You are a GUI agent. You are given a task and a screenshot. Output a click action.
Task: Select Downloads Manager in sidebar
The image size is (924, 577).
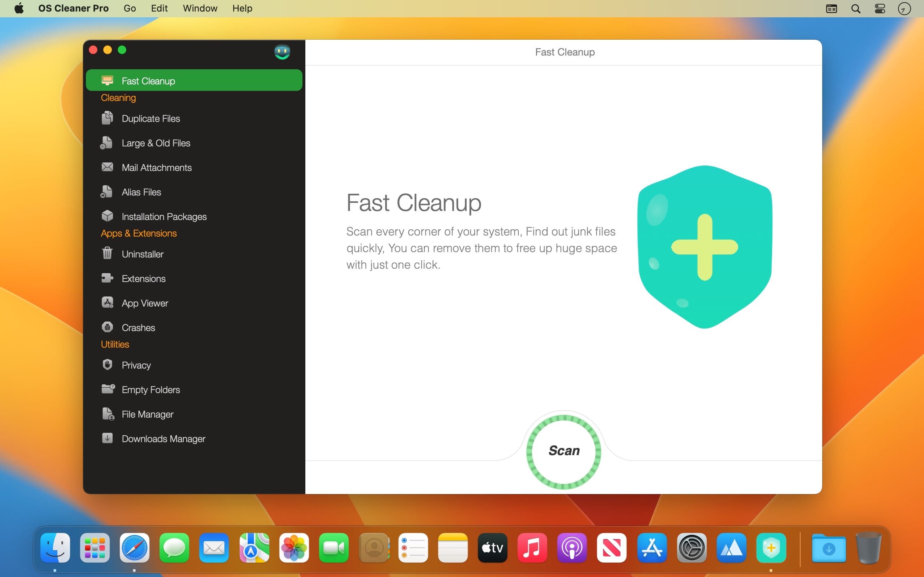click(x=163, y=439)
